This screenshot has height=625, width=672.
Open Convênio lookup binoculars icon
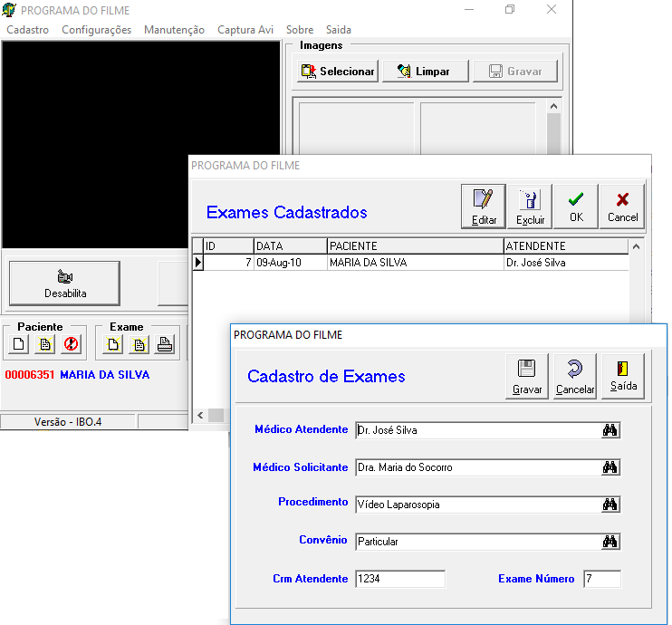click(610, 542)
